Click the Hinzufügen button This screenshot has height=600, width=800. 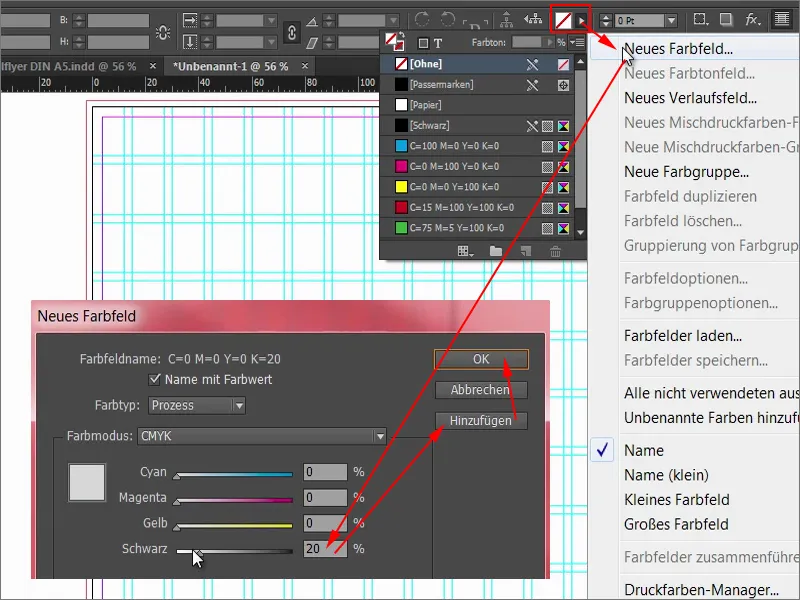pyautogui.click(x=481, y=421)
